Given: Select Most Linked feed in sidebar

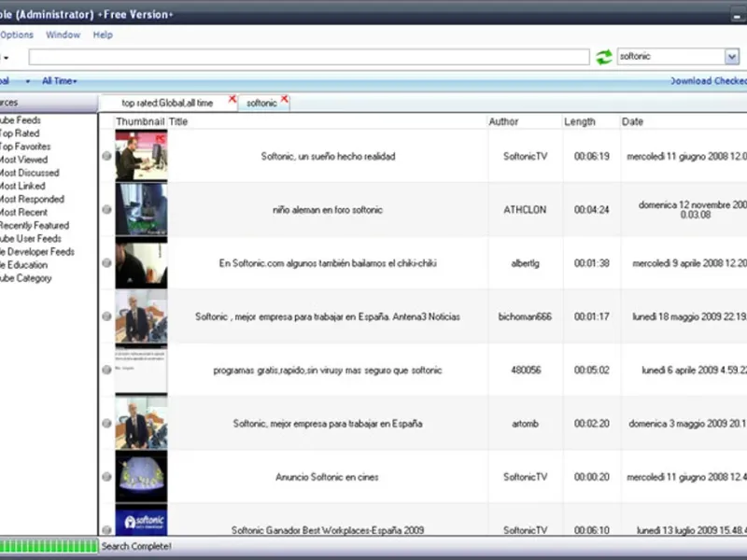Looking at the screenshot, I should (22, 186).
